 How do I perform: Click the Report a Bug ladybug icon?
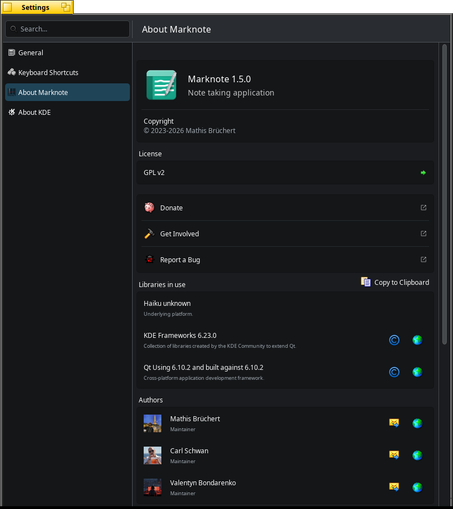[149, 259]
